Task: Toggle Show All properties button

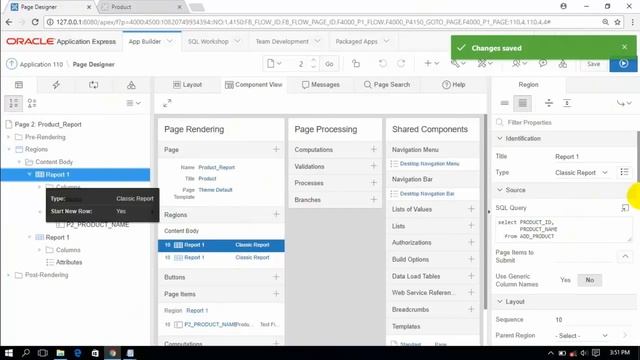Action: 522,103
